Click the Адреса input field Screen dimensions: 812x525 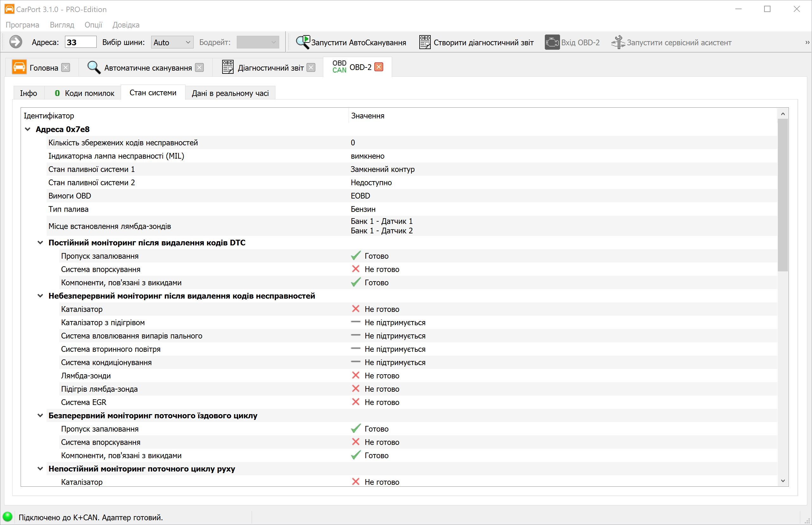coord(81,42)
